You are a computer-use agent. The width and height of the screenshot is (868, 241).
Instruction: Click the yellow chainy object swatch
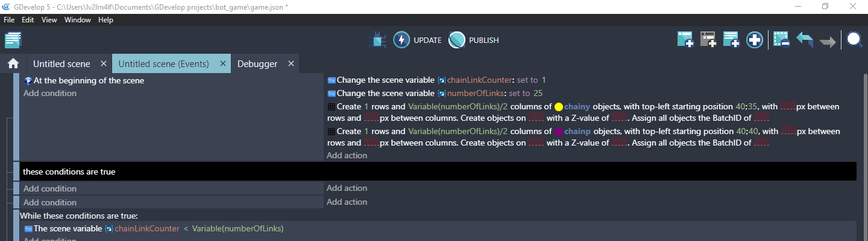[559, 107]
